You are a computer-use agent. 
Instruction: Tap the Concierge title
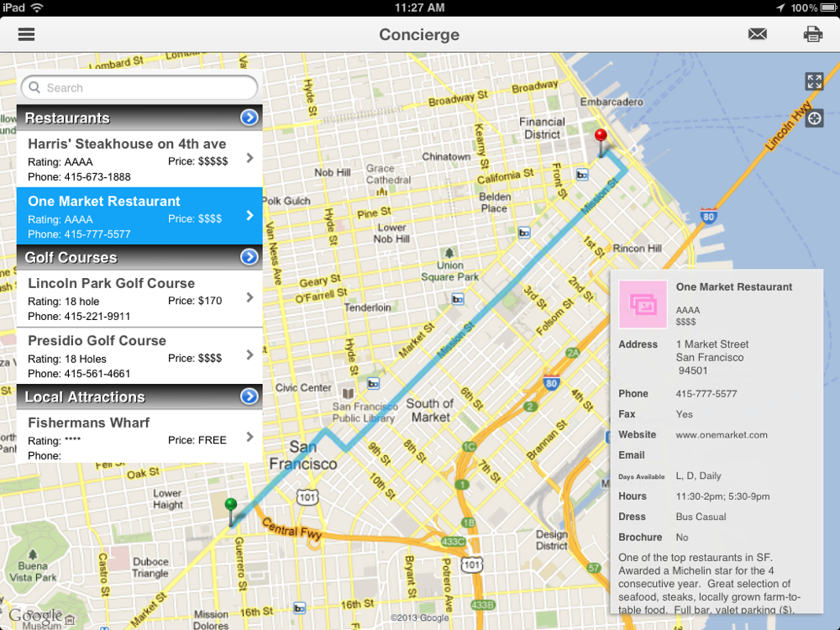pos(419,34)
